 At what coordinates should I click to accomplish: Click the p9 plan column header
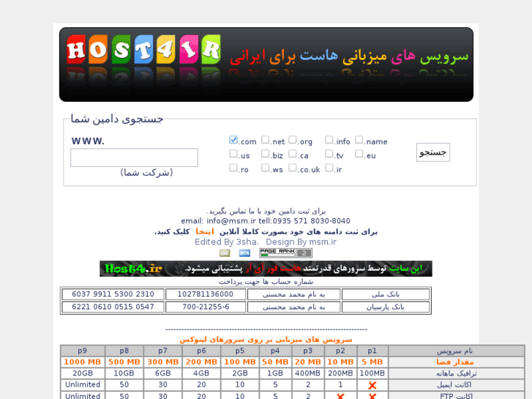pyautogui.click(x=83, y=351)
